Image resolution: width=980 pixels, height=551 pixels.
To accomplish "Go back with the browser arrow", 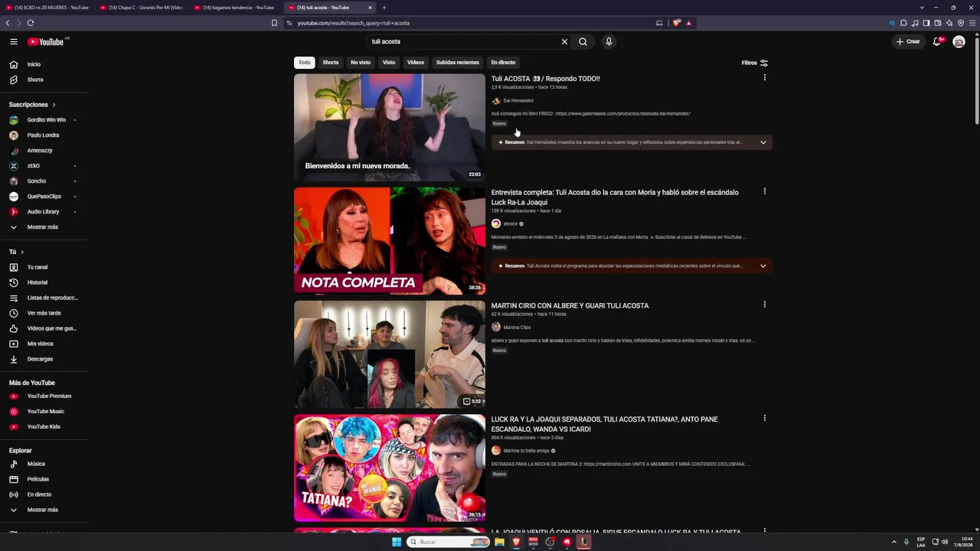I will [x=8, y=23].
